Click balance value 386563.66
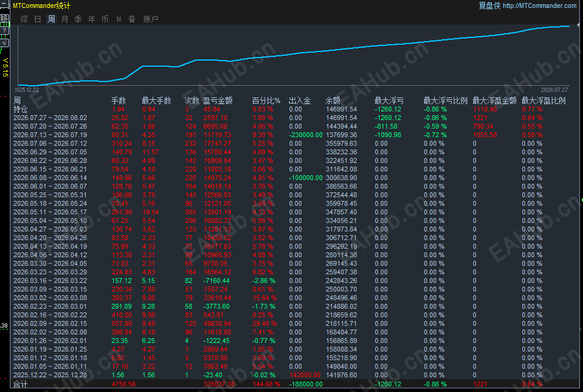Image resolution: width=583 pixels, height=392 pixels. pos(341,186)
